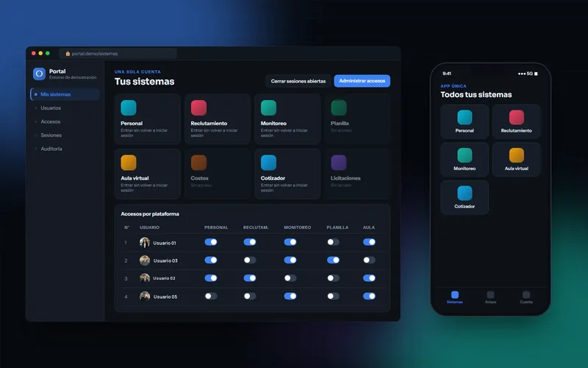Click Todos tus sistemas heading on phone
588x368 pixels.
coord(476,95)
